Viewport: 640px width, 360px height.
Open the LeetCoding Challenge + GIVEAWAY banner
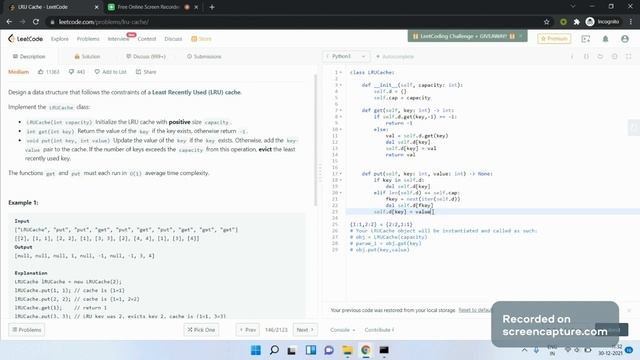463,36
